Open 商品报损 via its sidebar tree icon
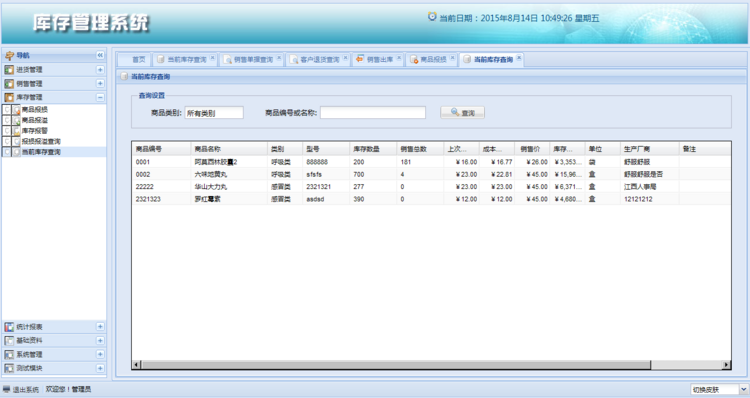Screen dimensions: 750x398 (16, 110)
